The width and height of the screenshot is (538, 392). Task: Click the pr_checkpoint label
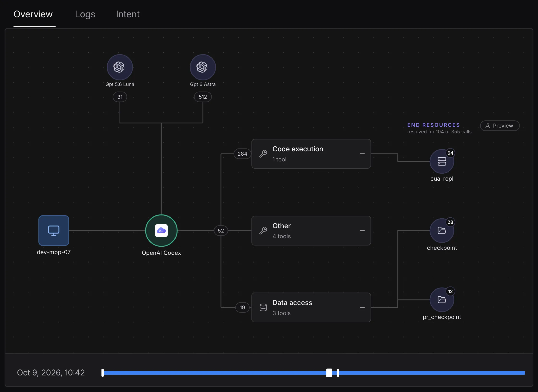442,317
